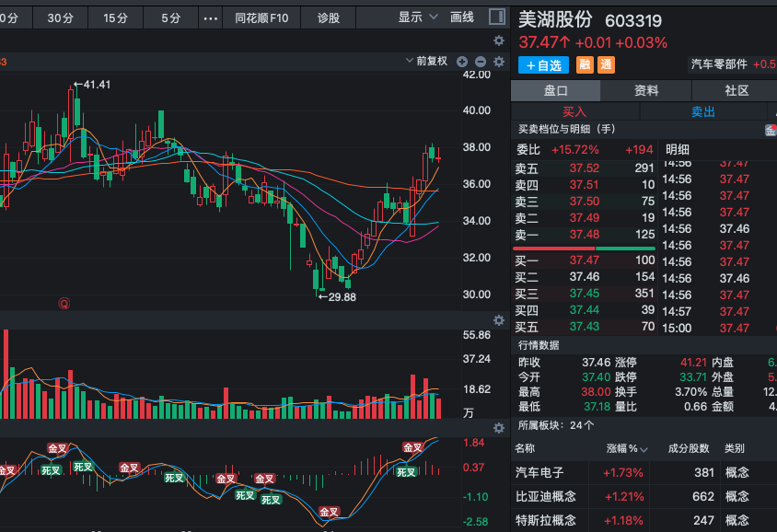777x532 pixels.
Task: Open settings gear beside 前复权
Action: 499,62
